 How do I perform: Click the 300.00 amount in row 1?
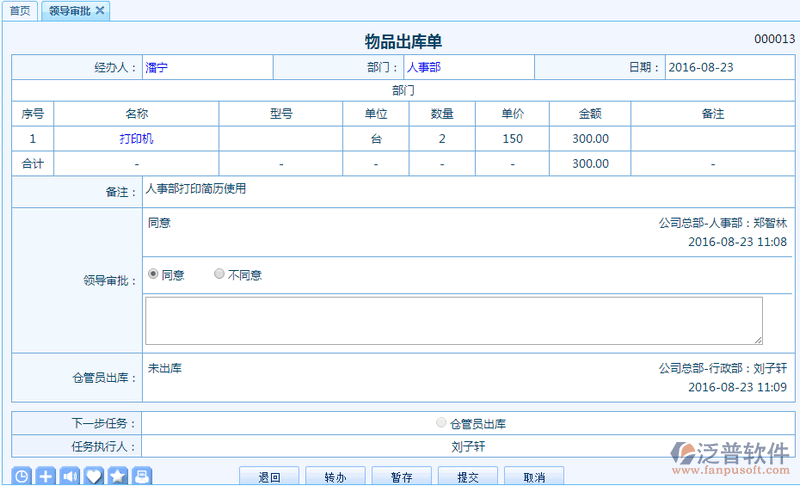coord(590,139)
